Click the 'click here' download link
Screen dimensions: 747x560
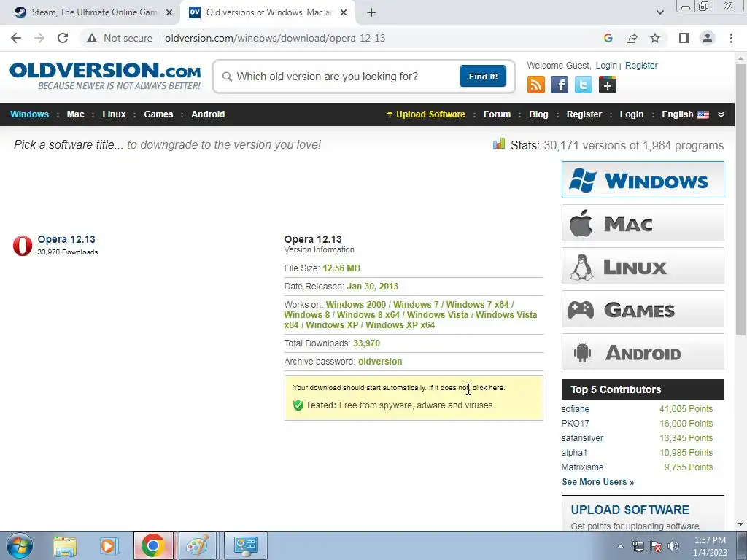pyautogui.click(x=488, y=388)
